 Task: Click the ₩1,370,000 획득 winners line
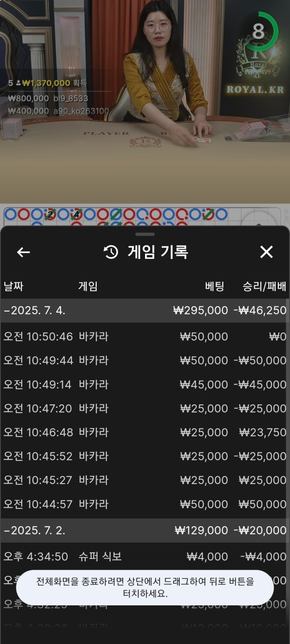[47, 83]
